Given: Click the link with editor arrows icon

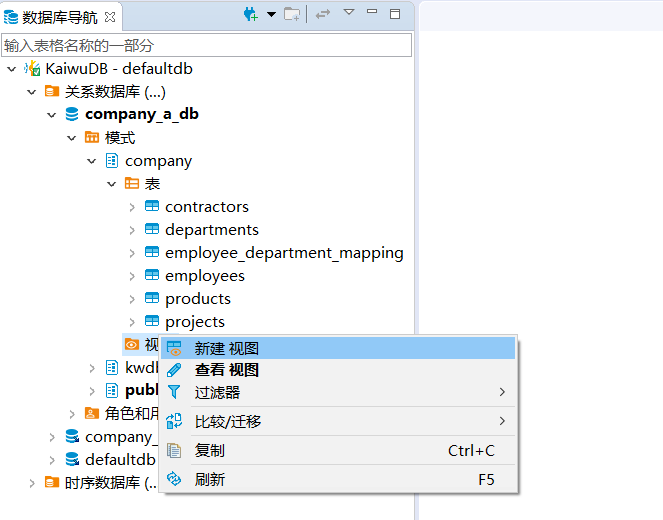Looking at the screenshot, I should (x=323, y=14).
